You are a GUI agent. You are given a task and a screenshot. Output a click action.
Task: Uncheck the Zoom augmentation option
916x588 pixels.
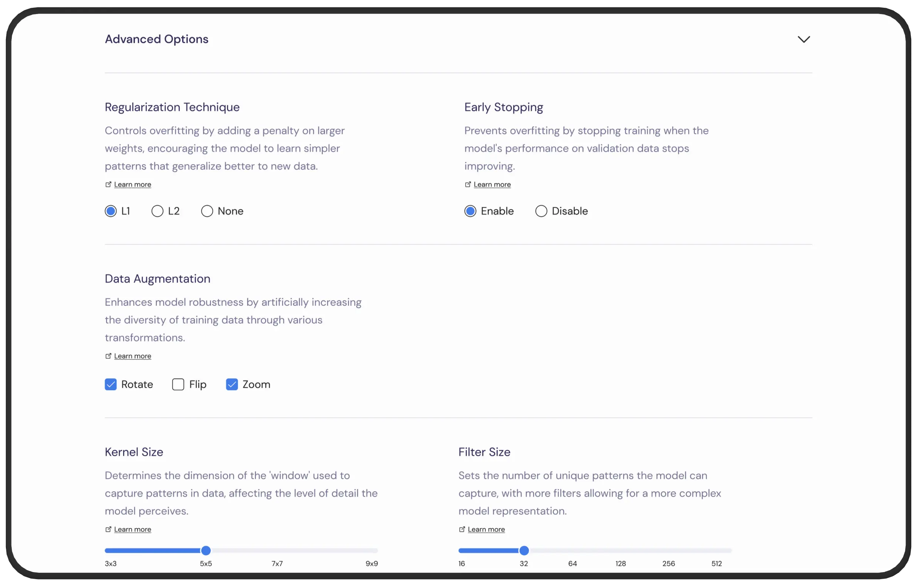pos(231,384)
